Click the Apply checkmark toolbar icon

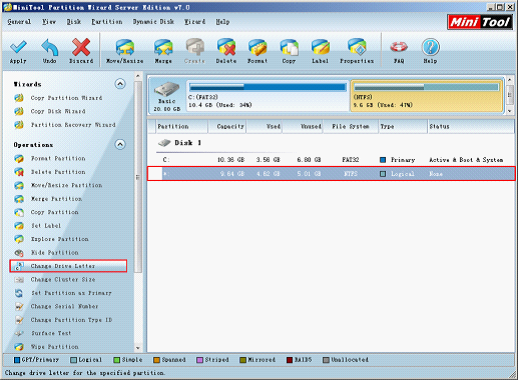coord(18,47)
